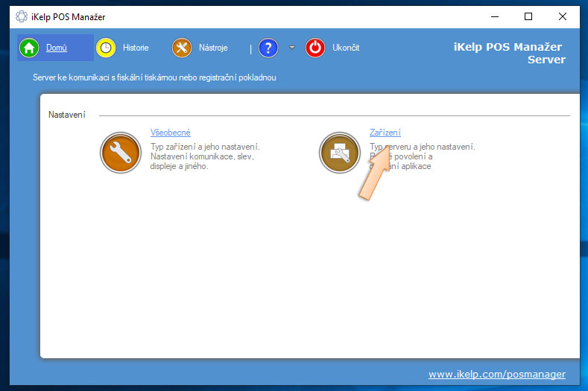Click the iKelp POS Manažer title bar text
This screenshot has height=391, width=588.
point(68,16)
